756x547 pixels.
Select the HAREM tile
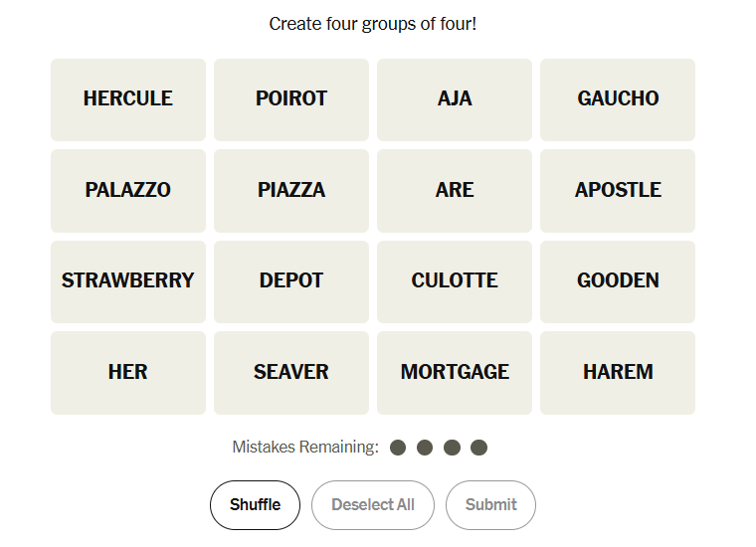point(618,373)
